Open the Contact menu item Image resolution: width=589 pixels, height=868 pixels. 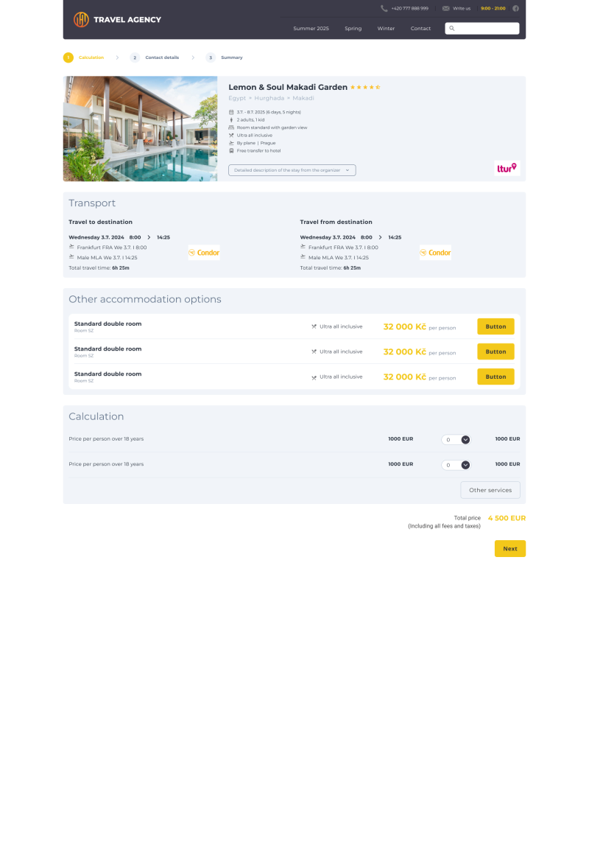[x=420, y=28]
